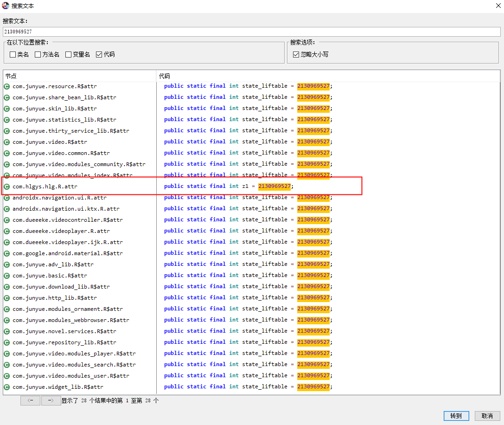
Task: Click class icon beside com.dueeeke.videoplayer.R.attr
Action: coord(7,231)
